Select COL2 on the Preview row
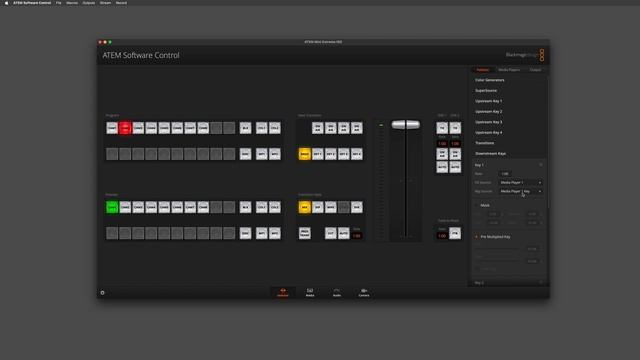 pos(275,207)
